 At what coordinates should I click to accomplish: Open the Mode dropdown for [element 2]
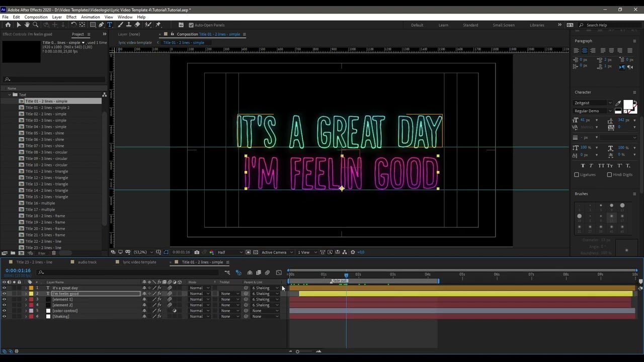200,305
